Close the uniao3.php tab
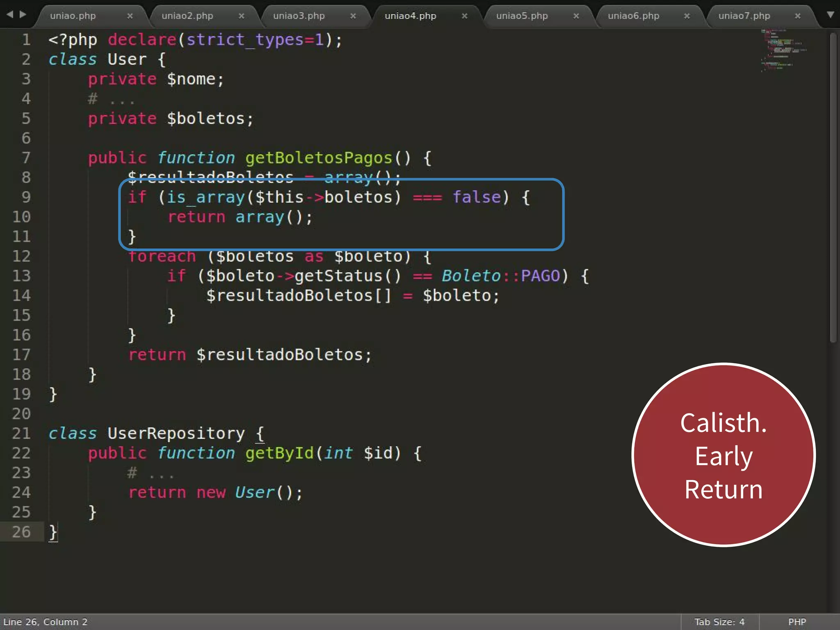Screen dimensions: 840x630 (x=353, y=16)
